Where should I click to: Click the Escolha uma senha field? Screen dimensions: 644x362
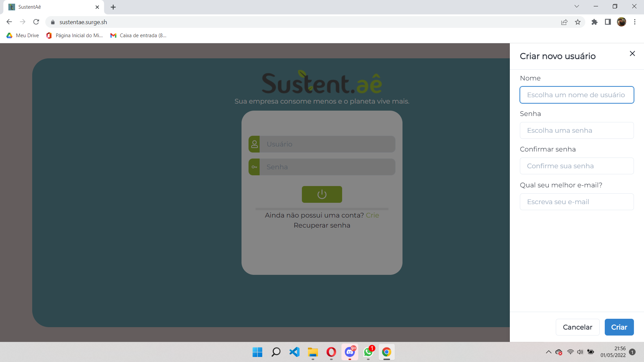577,130
